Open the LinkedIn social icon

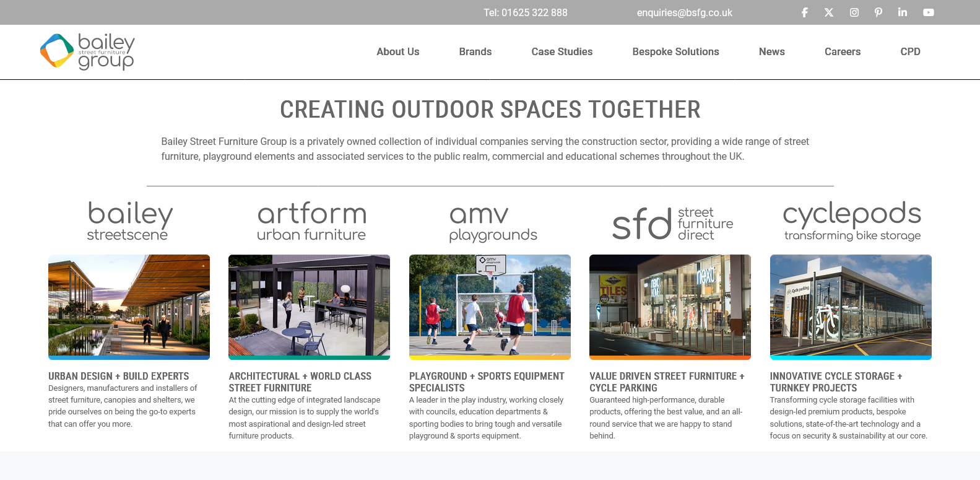point(903,12)
